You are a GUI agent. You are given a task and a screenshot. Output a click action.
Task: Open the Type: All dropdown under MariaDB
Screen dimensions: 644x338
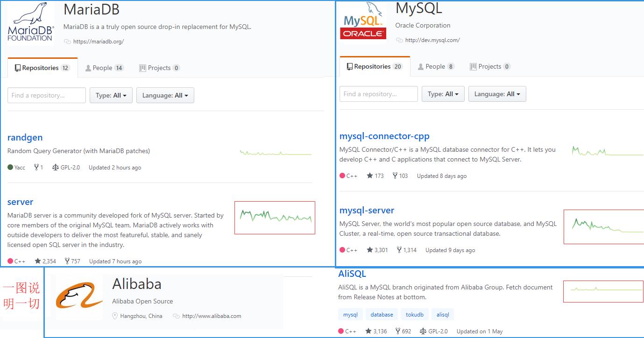point(111,95)
